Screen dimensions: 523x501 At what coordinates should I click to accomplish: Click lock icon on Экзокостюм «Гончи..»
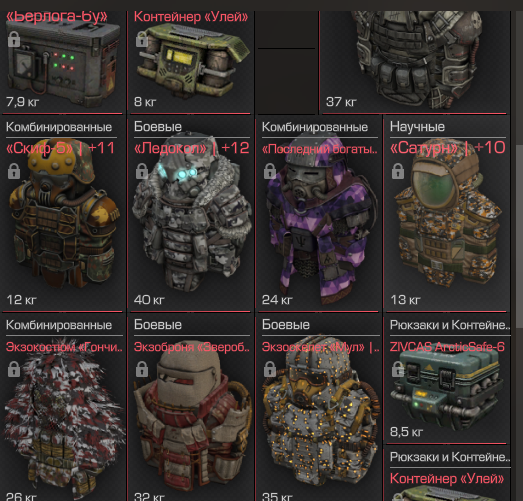pos(14,369)
